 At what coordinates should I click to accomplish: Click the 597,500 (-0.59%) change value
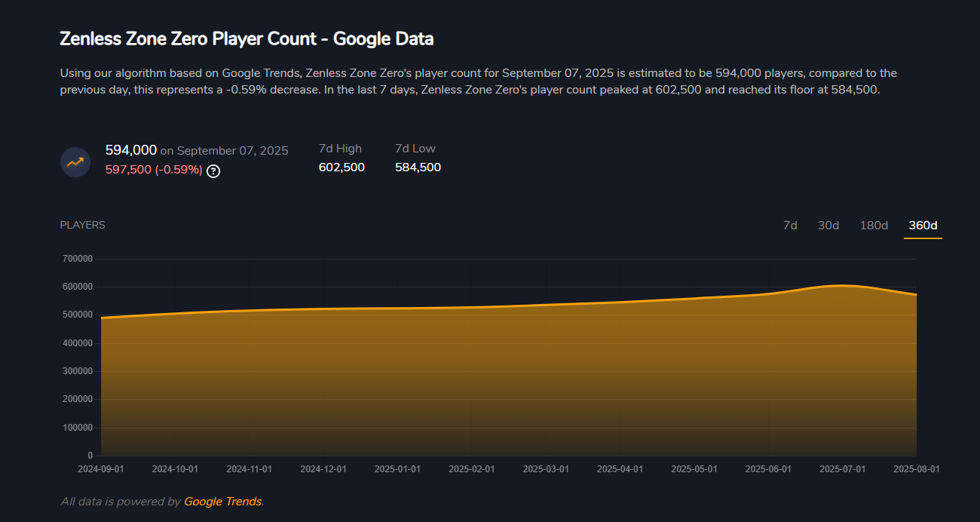[x=155, y=170]
